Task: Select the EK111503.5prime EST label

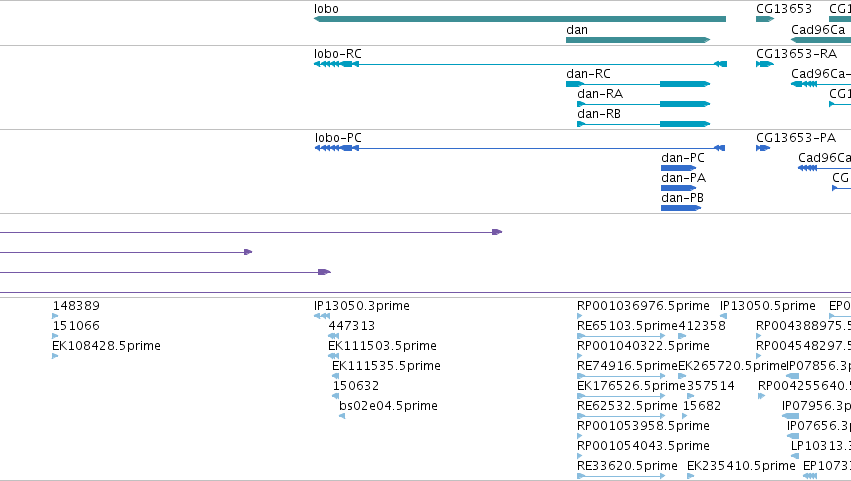Action: (382, 346)
